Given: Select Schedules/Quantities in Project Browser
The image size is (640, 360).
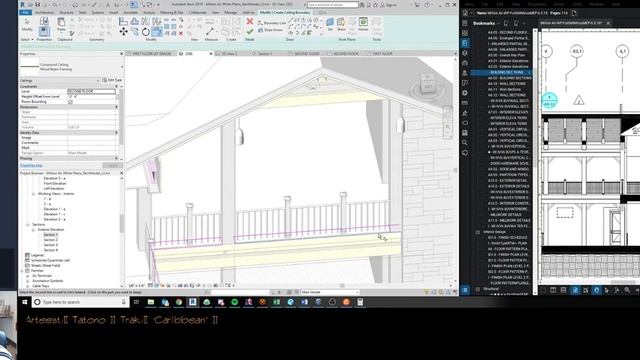Looking at the screenshot, I should tap(50, 260).
